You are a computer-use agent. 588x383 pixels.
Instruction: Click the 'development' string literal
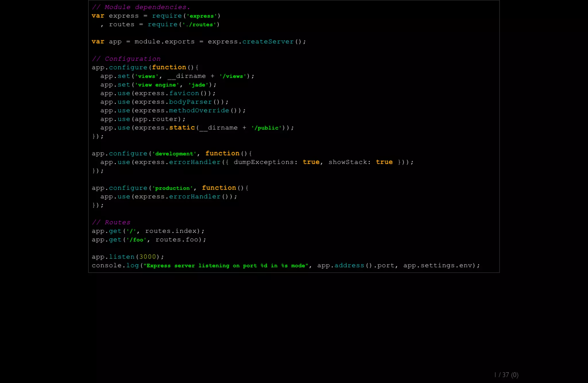click(x=174, y=154)
